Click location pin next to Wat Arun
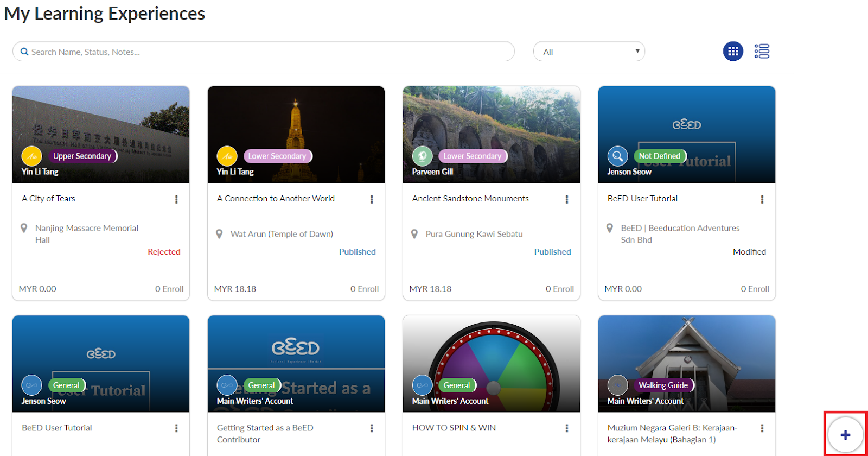This screenshot has height=456, width=868. pyautogui.click(x=219, y=234)
